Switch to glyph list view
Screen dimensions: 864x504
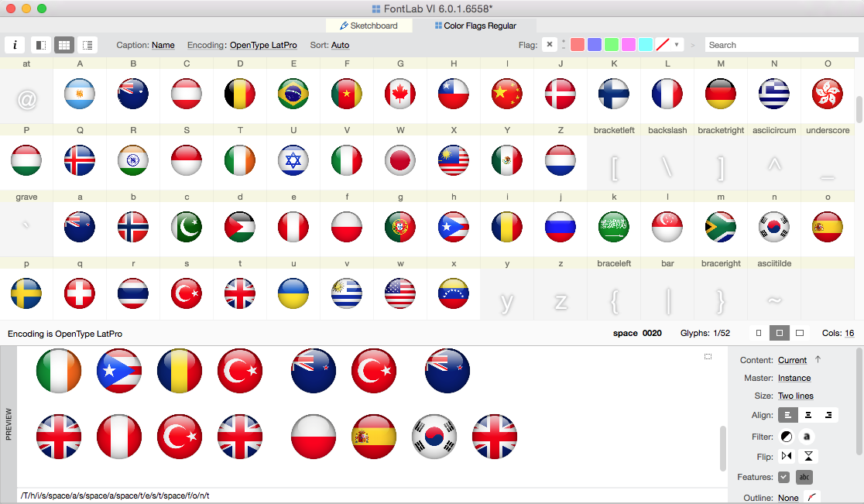(x=87, y=45)
